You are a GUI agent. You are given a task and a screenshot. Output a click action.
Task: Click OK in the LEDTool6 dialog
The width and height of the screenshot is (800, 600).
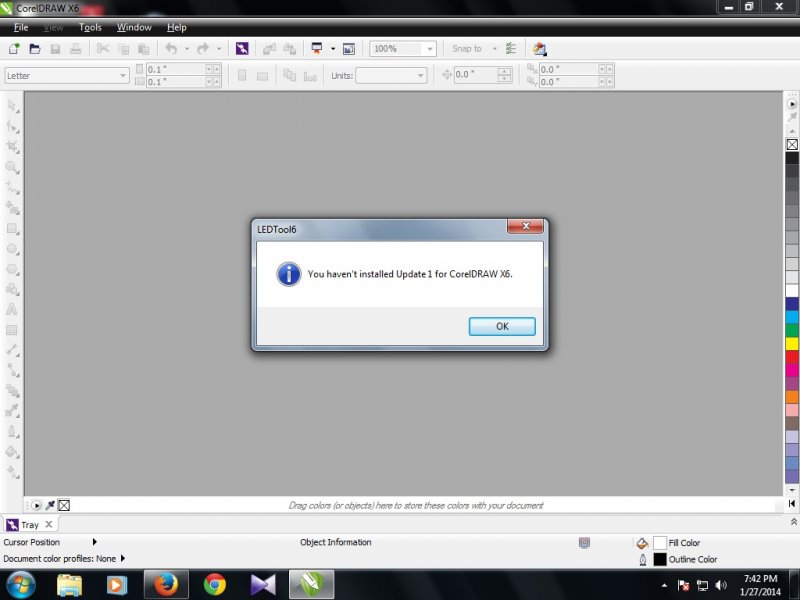(x=502, y=327)
